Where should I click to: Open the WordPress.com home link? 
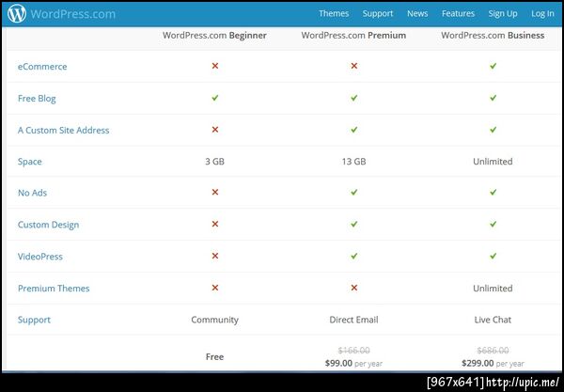(x=73, y=14)
